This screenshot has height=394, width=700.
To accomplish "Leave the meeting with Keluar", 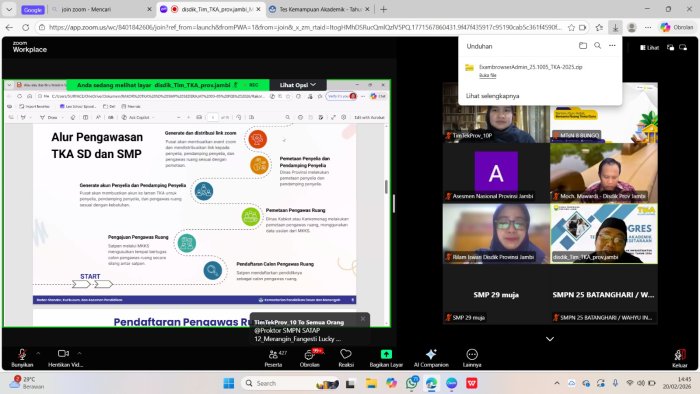I will coord(679,358).
